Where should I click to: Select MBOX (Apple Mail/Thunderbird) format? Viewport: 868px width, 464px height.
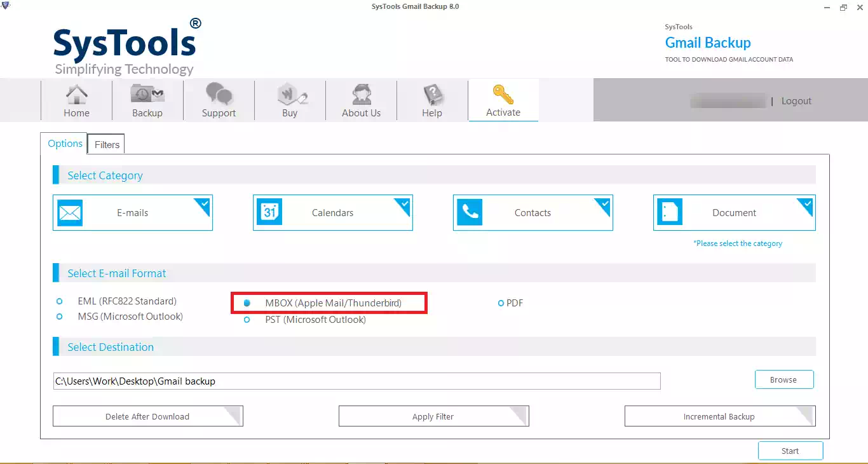click(x=247, y=303)
